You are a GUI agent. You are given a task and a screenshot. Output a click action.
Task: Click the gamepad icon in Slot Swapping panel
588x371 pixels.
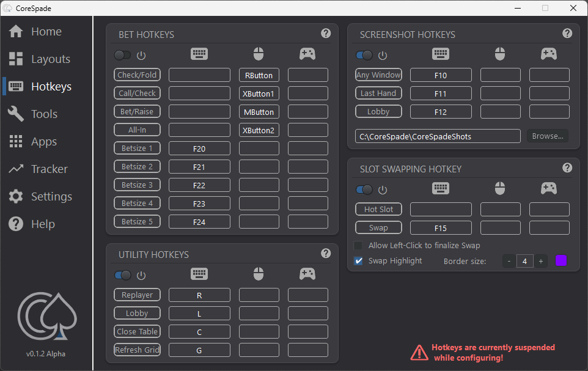pyautogui.click(x=549, y=188)
